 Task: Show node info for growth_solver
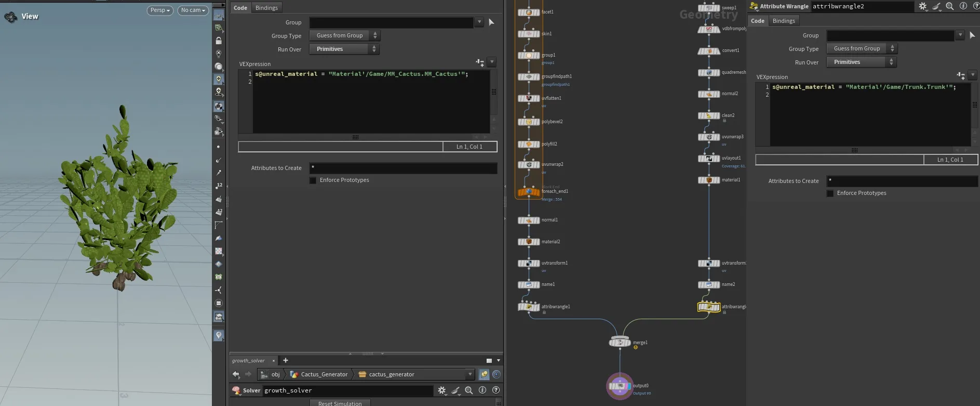(x=482, y=390)
